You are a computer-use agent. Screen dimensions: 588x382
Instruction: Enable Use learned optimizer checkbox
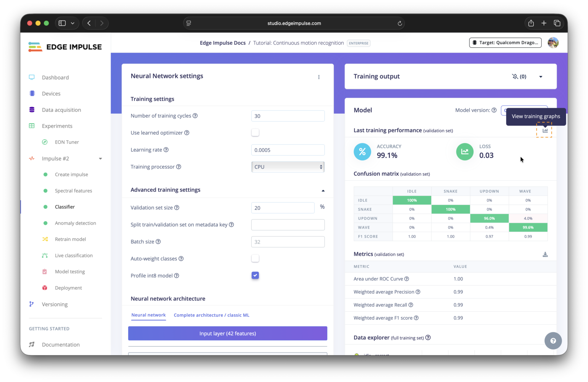255,133
